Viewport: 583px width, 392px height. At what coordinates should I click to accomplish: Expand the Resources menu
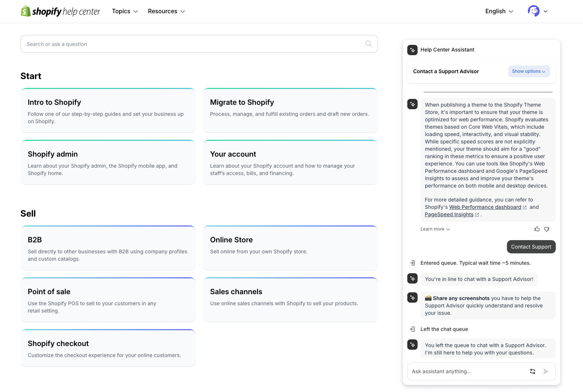167,11
